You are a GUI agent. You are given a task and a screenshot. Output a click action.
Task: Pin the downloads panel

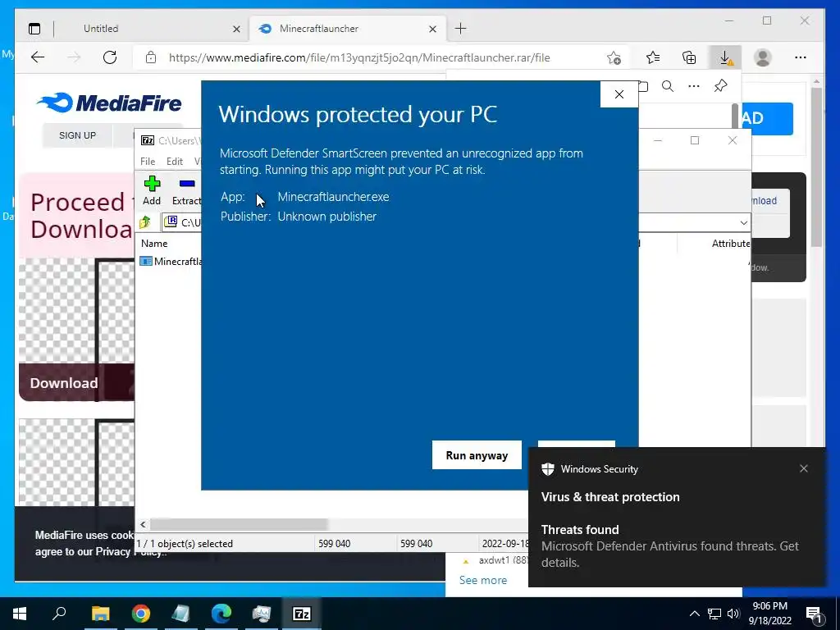pos(720,86)
